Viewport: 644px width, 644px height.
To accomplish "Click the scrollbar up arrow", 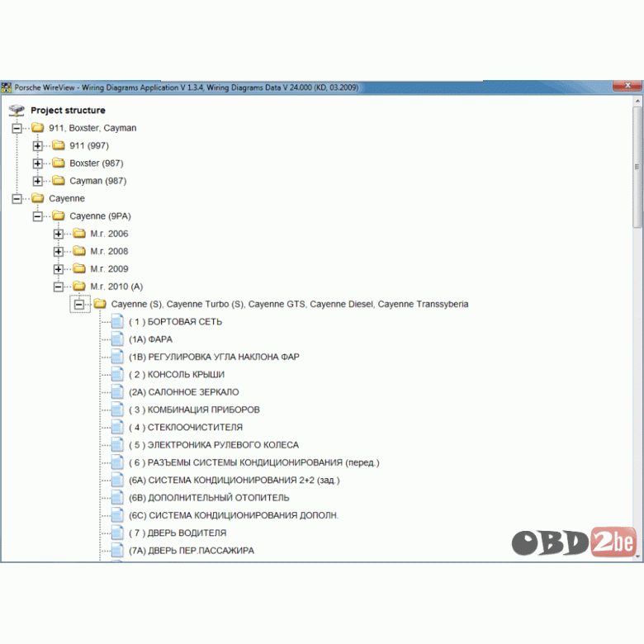I will [637, 101].
